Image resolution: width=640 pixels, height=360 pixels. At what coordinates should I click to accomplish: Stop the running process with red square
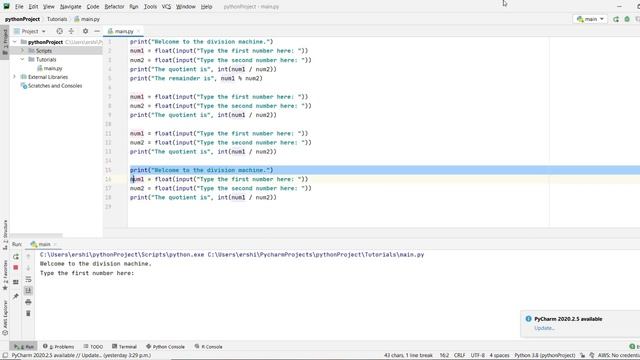(16, 268)
